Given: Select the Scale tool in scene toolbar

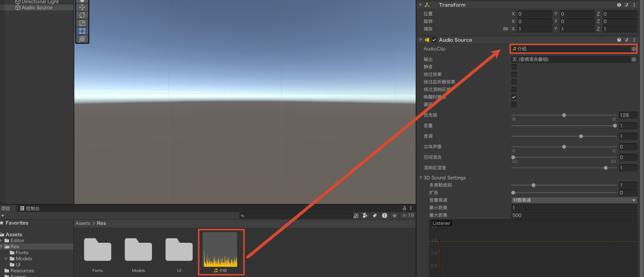Looking at the screenshot, I should click(82, 23).
